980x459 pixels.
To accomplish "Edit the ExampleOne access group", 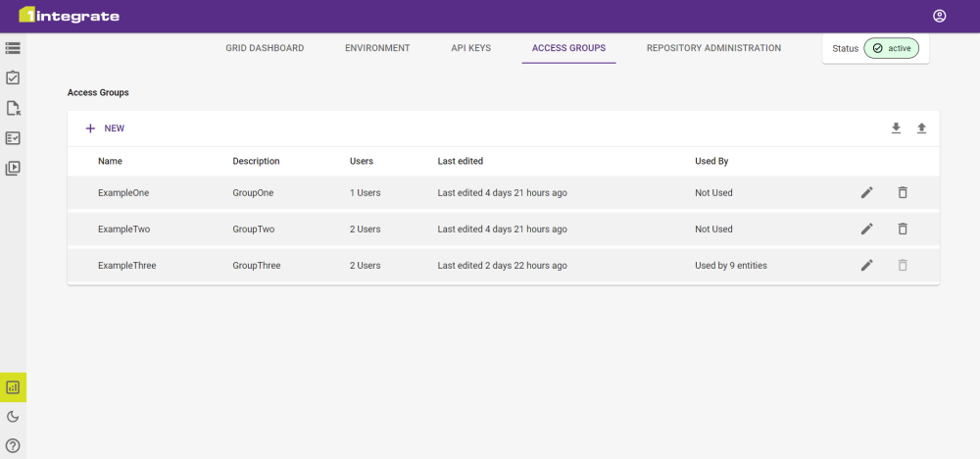I will click(866, 193).
